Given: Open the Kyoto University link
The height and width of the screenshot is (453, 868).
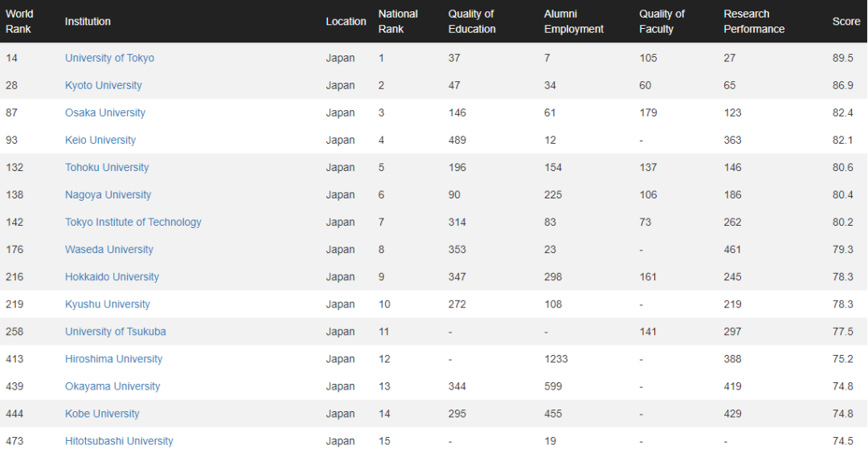Looking at the screenshot, I should tap(103, 85).
